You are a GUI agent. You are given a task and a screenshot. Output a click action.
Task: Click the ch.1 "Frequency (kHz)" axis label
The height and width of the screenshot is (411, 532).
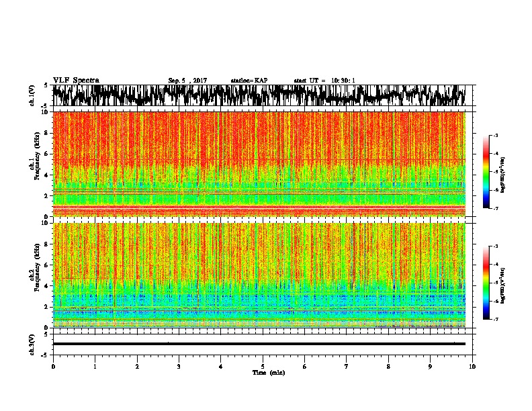point(37,156)
